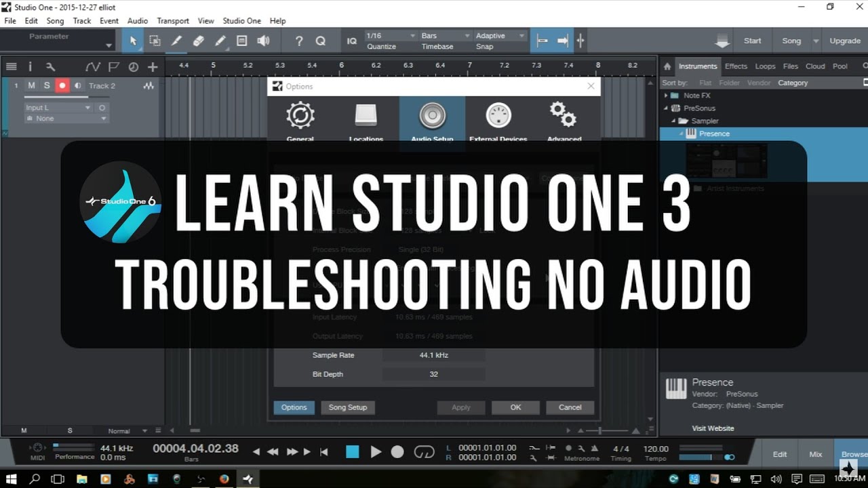The image size is (868, 488).
Task: Click the Start page button
Action: [753, 41]
